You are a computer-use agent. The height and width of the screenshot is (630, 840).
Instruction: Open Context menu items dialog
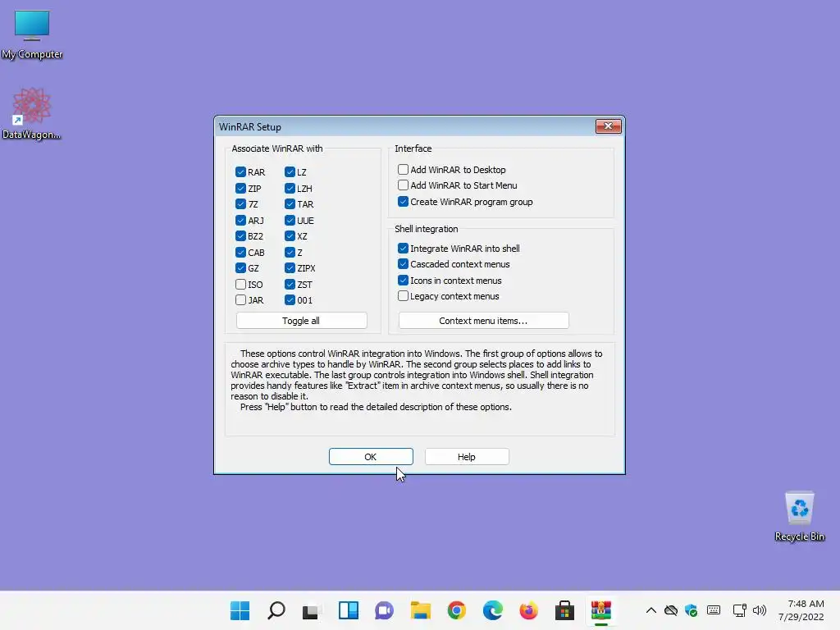(483, 321)
